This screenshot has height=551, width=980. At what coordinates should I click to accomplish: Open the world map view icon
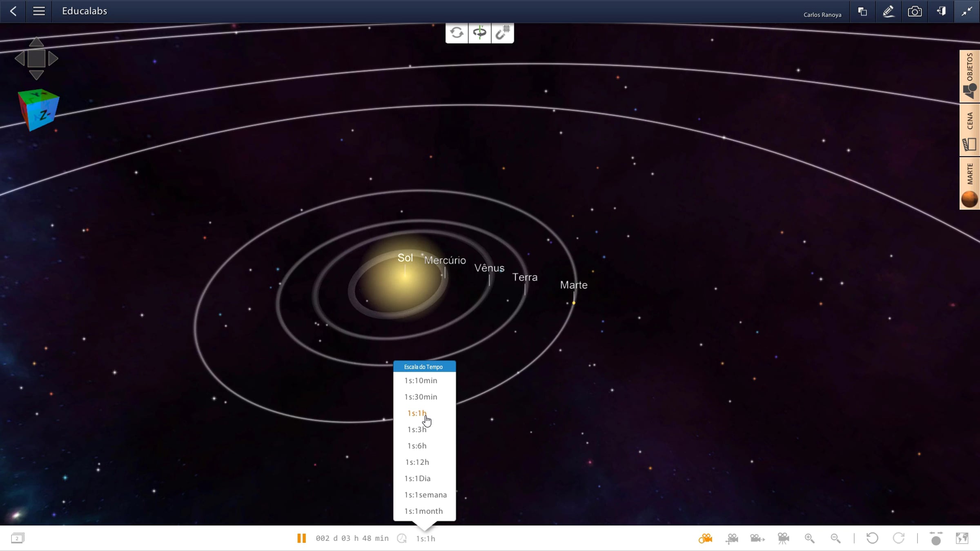tap(962, 538)
